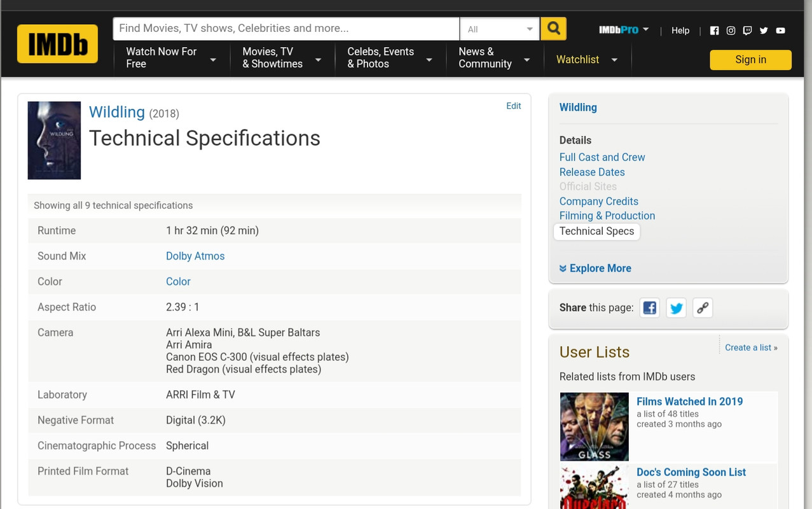The image size is (812, 509).
Task: Open the Dolby Atmos sound mix link
Action: tap(195, 256)
